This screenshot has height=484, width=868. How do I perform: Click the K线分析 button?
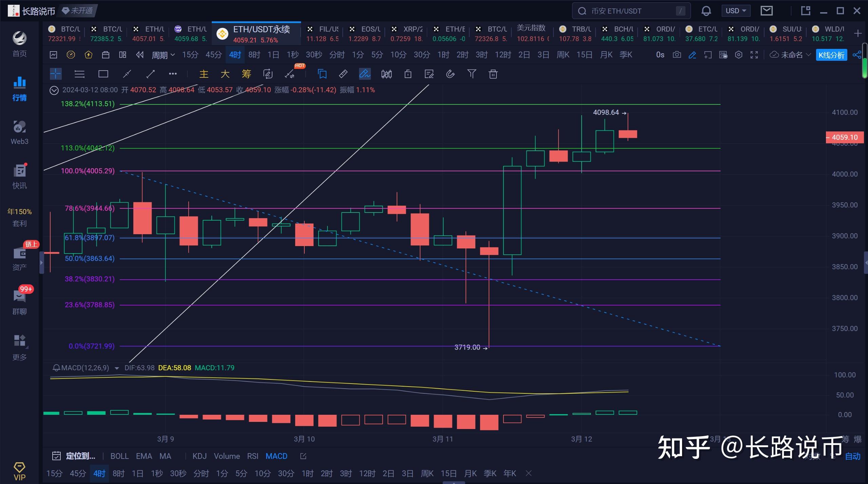click(831, 55)
